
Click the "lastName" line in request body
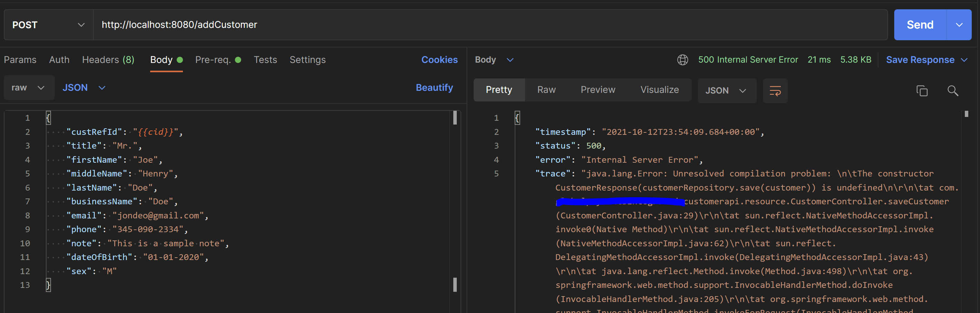pos(112,188)
